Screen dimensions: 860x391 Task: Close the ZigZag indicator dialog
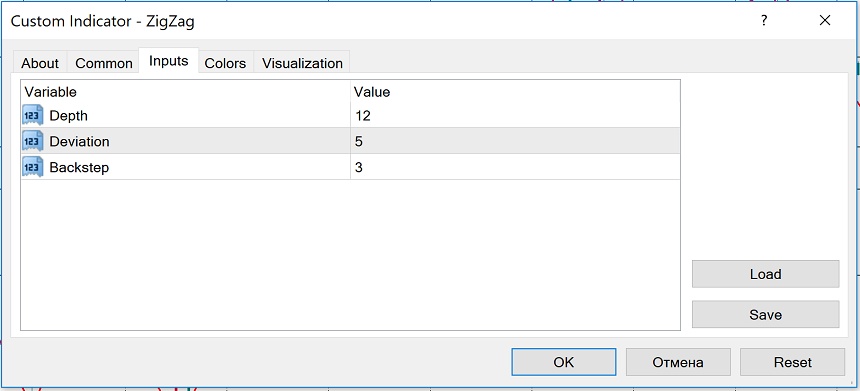[824, 21]
